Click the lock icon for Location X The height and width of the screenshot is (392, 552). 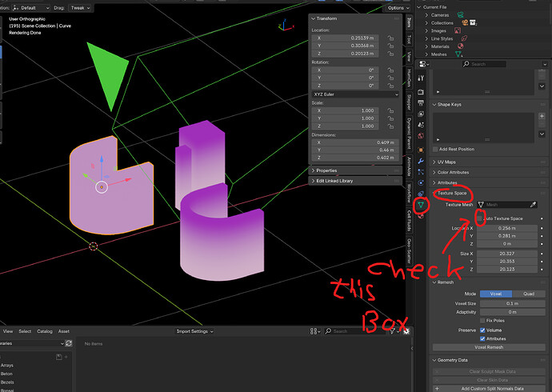[390, 38]
